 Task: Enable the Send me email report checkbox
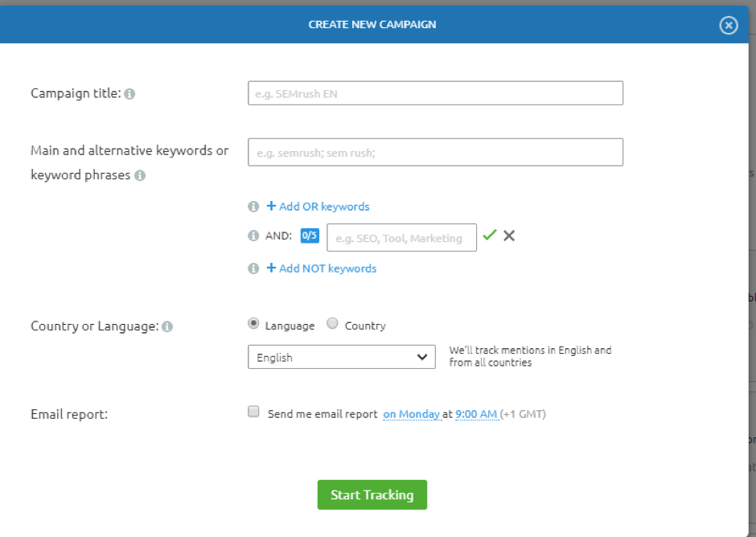click(253, 412)
